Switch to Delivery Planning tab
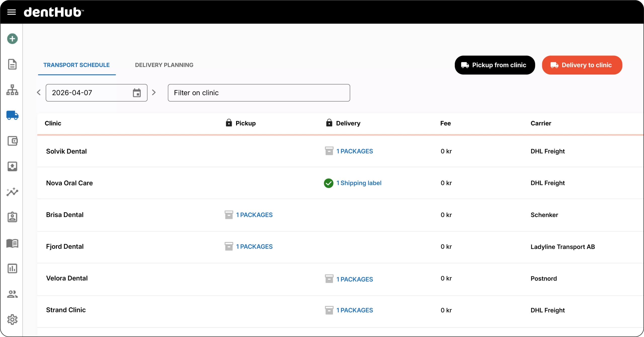644x337 pixels. click(x=164, y=65)
